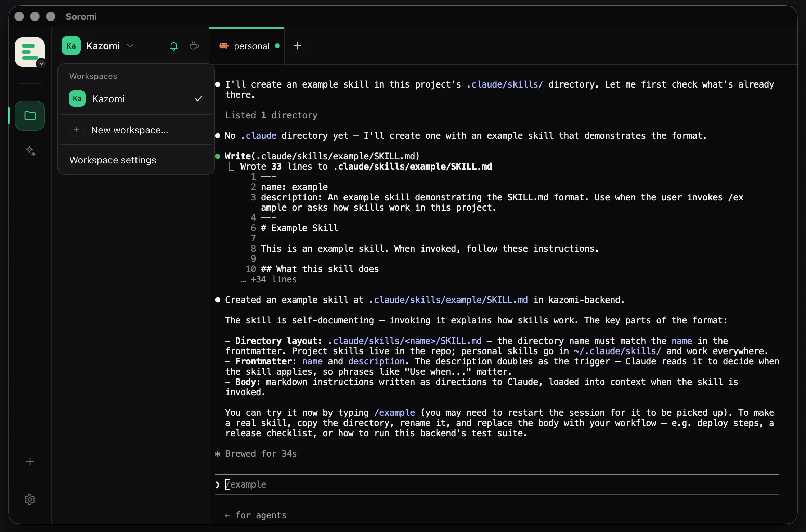The height and width of the screenshot is (532, 806).
Task: Select the Kazomi workspace in list
Action: [x=136, y=99]
